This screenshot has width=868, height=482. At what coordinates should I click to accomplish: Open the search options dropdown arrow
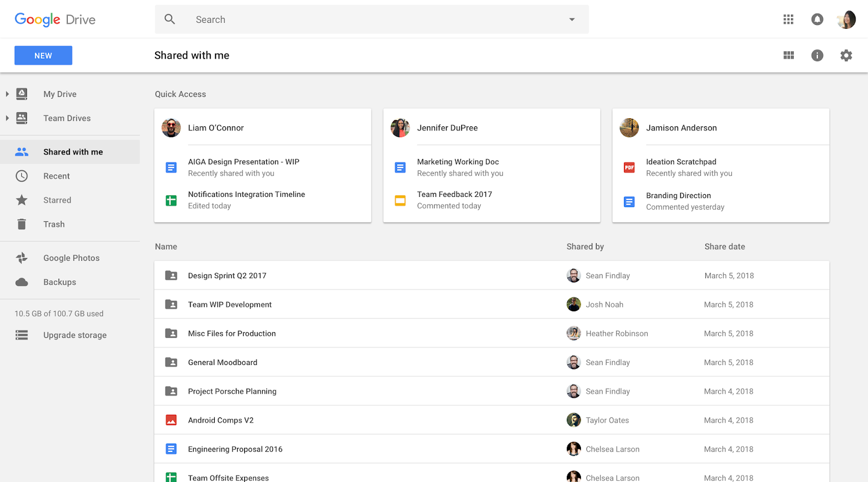pos(572,20)
